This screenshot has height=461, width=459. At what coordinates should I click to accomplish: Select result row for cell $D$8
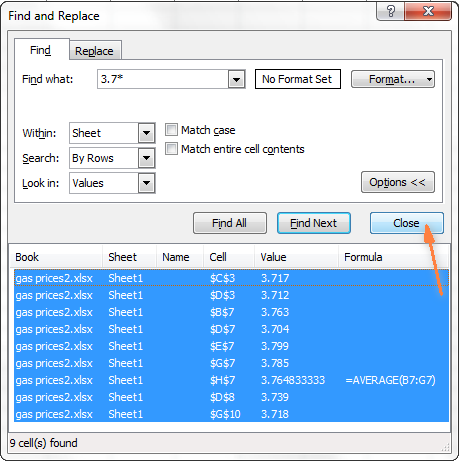pos(231,397)
